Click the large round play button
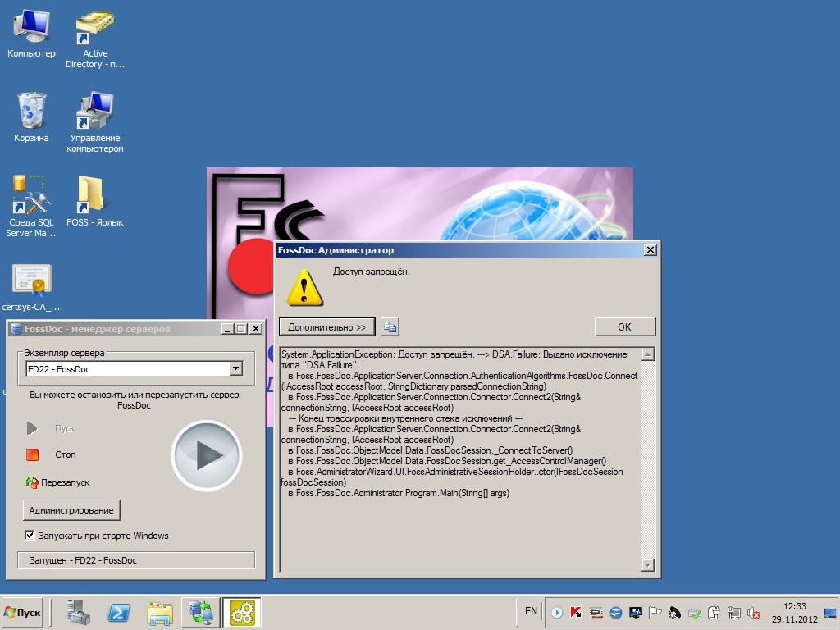 coord(207,455)
